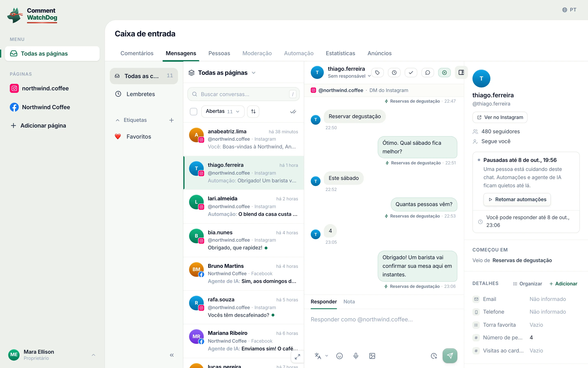The height and width of the screenshot is (368, 588).
Task: Switch to the Pessoas tab
Action: [219, 53]
